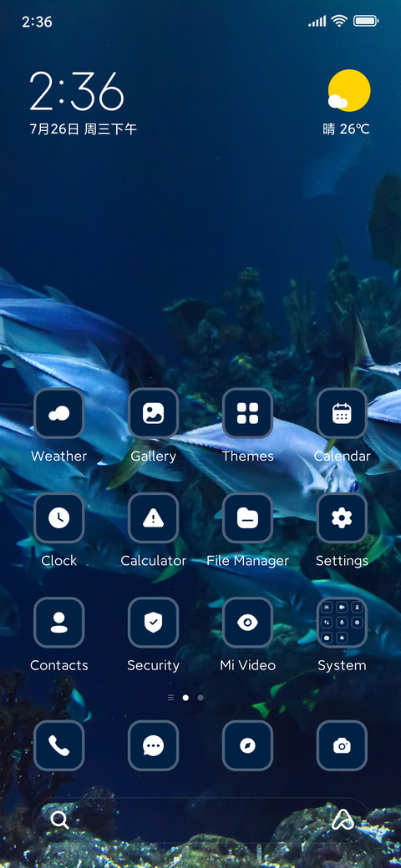Tap the sunny weather widget icon
401x868 pixels.
pos(348,90)
